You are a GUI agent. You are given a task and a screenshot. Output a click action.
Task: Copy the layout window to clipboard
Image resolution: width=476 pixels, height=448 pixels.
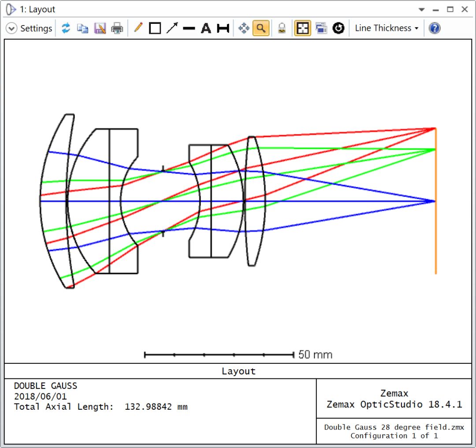(x=82, y=28)
